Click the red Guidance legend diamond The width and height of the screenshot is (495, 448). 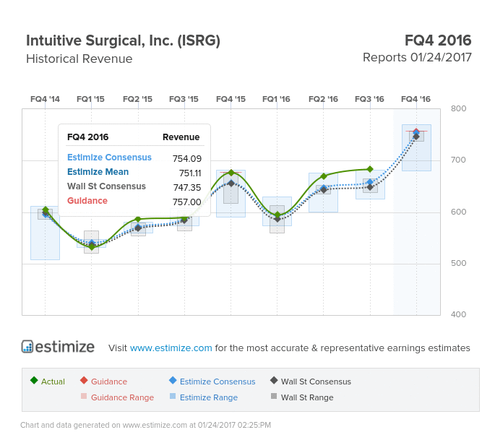[x=84, y=380]
